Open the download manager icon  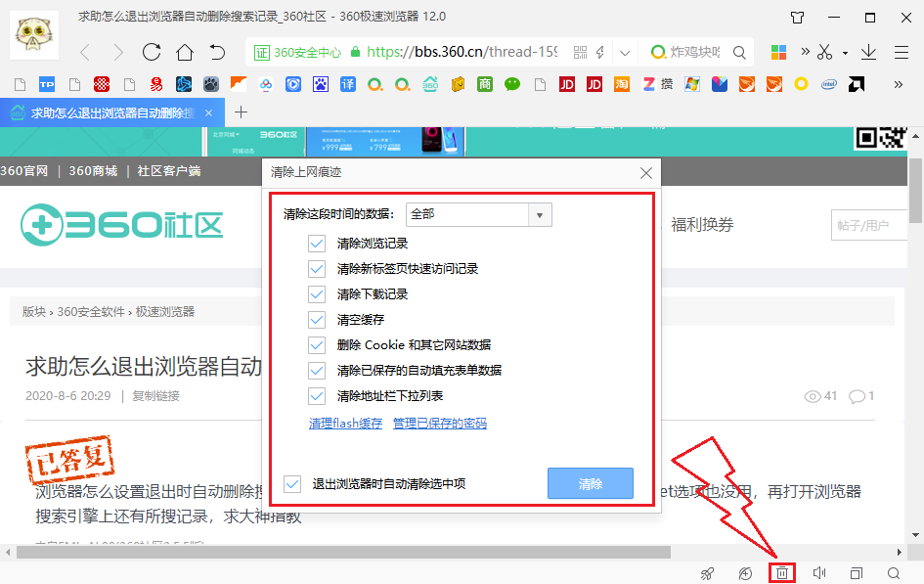(x=868, y=51)
